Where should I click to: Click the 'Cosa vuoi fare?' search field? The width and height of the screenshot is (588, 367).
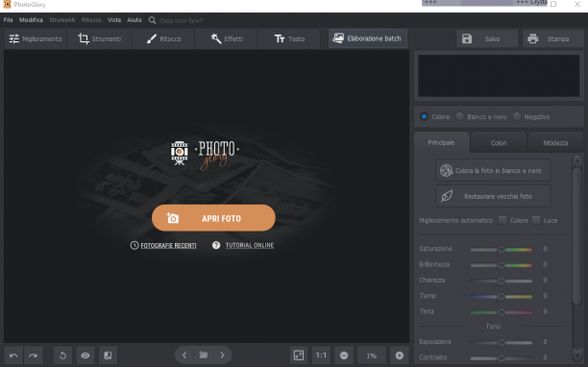click(182, 20)
